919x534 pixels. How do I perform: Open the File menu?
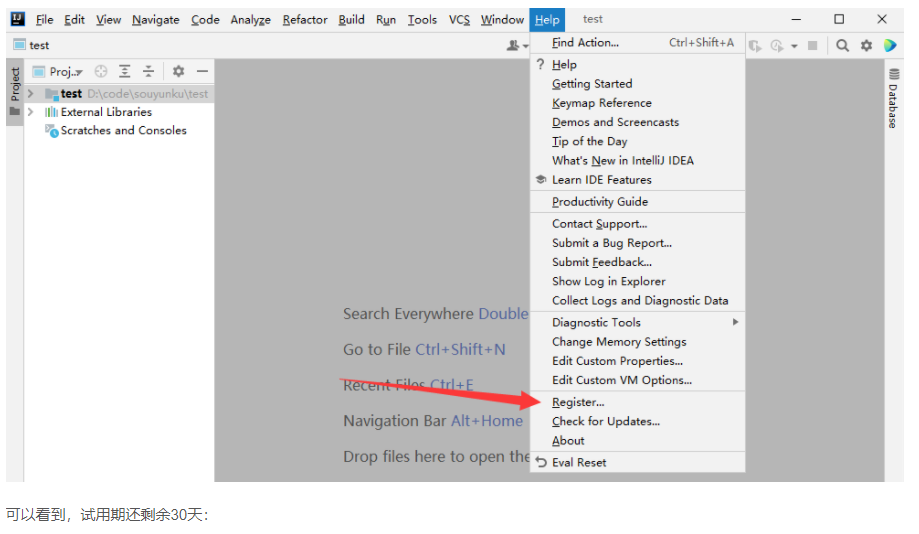[x=45, y=19]
